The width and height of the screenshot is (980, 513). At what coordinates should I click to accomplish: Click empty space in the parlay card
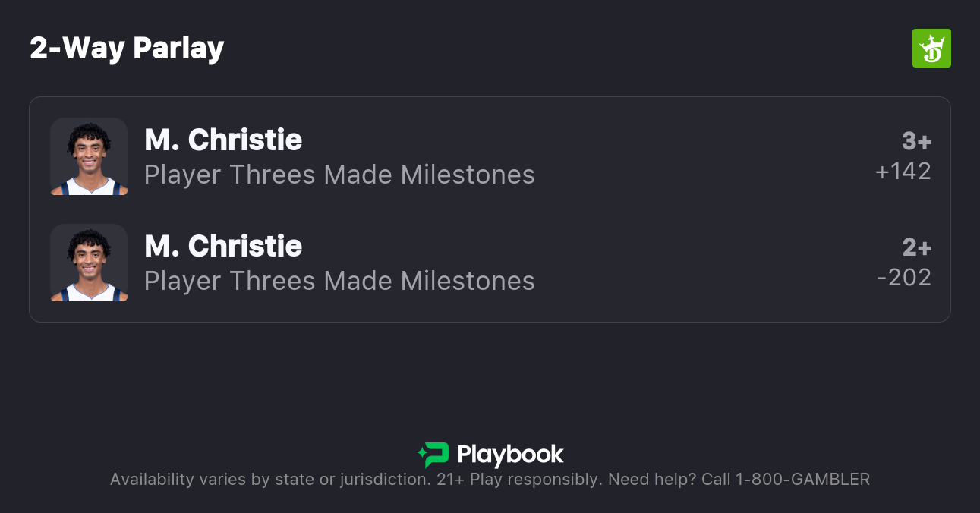click(683, 209)
